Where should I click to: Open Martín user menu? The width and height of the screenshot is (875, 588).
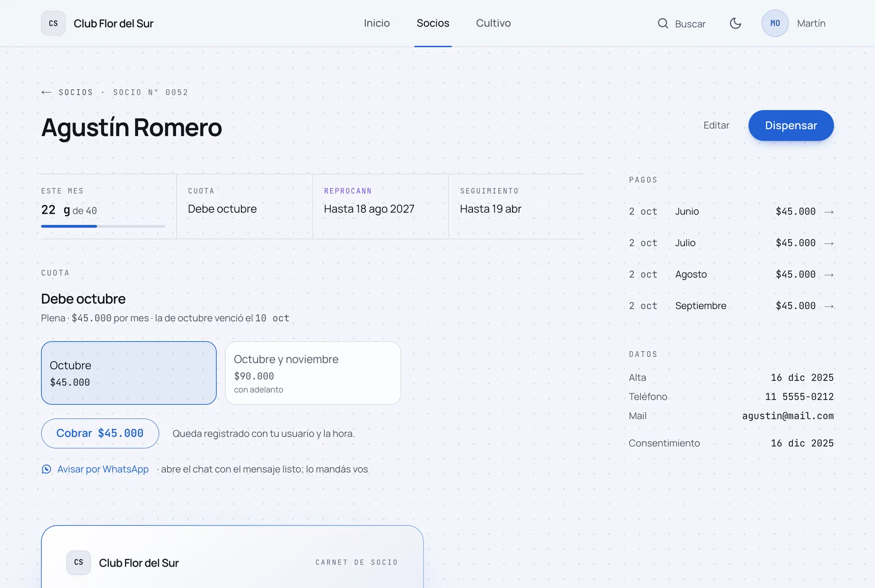(811, 24)
